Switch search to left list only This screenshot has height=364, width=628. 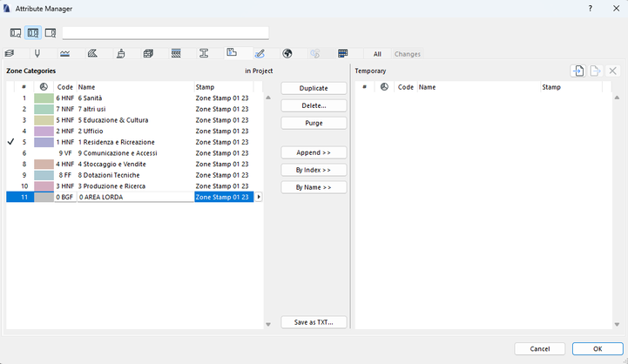pos(16,33)
